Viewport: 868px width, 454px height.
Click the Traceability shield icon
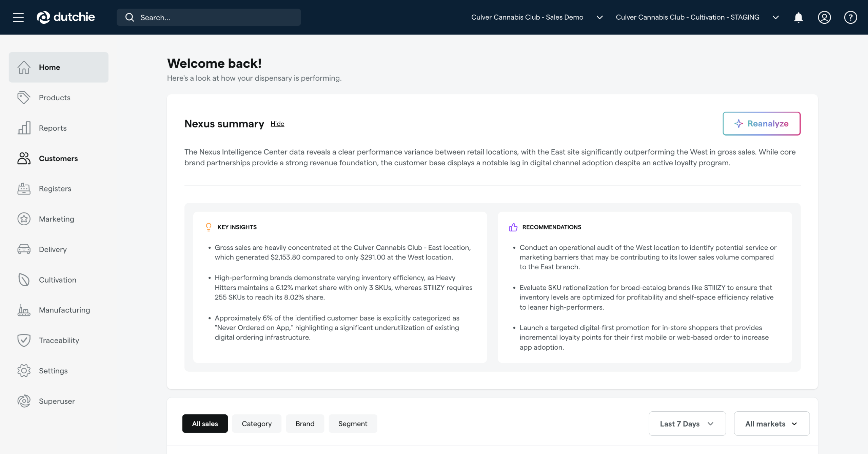pyautogui.click(x=24, y=340)
